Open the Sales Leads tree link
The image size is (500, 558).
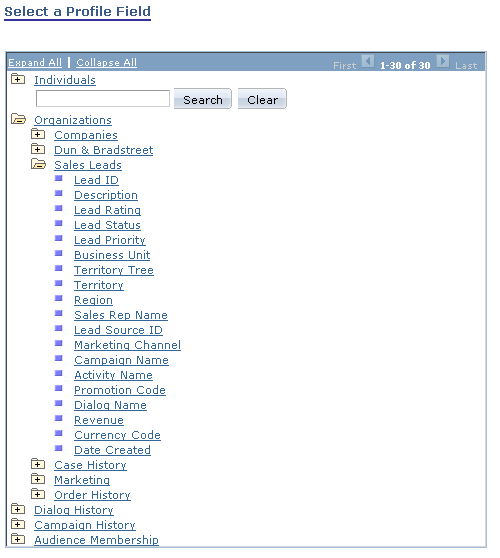click(88, 165)
